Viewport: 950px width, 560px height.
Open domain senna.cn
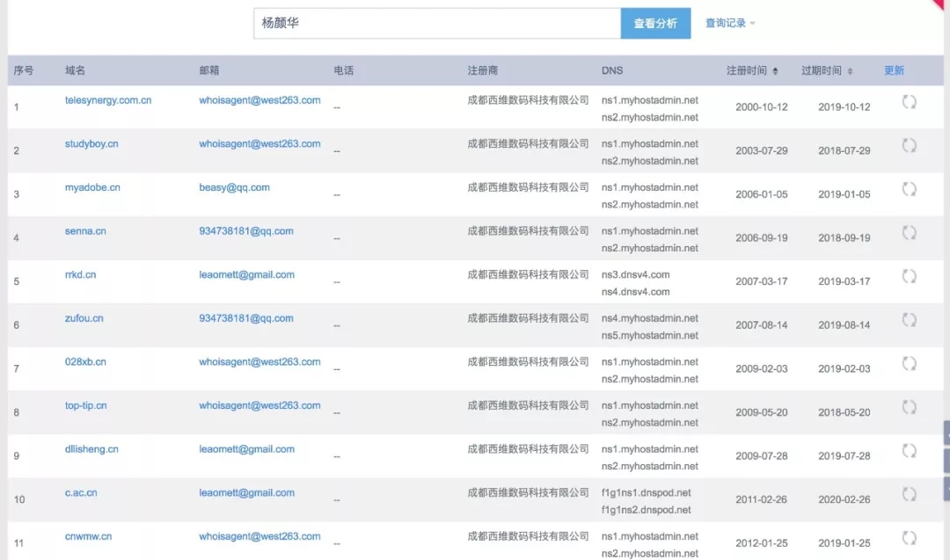85,230
